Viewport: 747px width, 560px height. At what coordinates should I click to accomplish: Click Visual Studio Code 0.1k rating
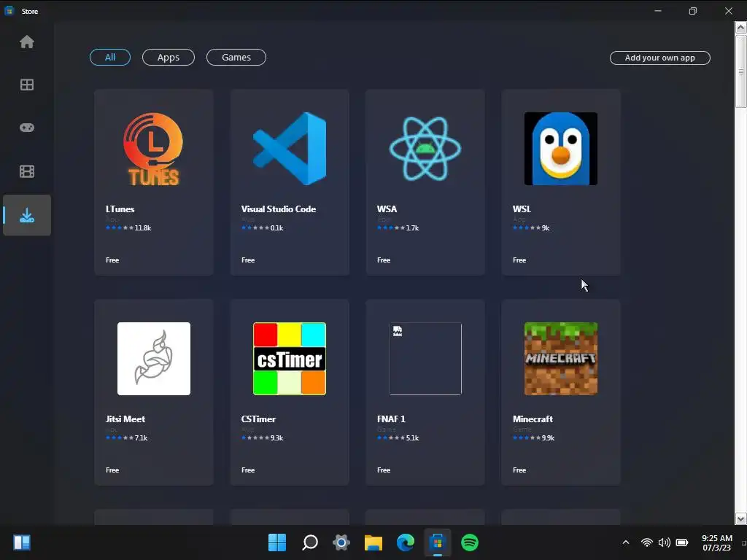(x=262, y=228)
